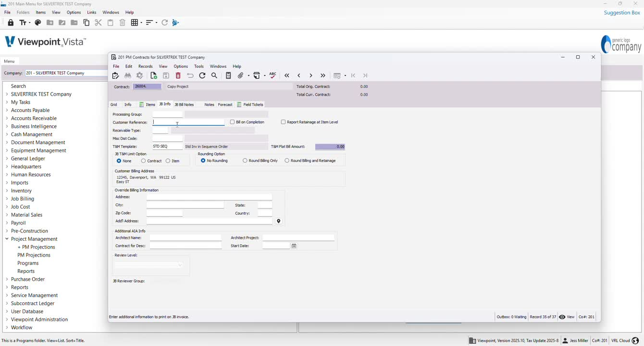Viewport: 644px width, 346px height.
Task: Click the Grid tab
Action: (x=114, y=105)
